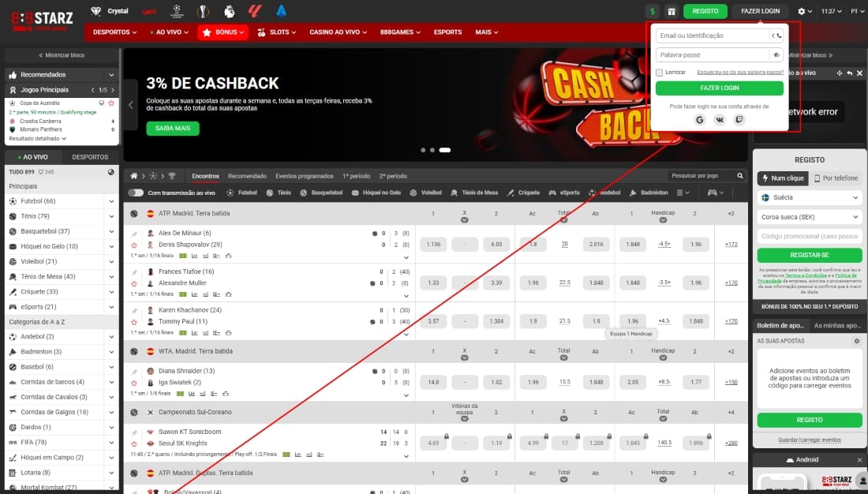Screen dimensions: 868x494
Task: Click SAIBA MAIS on cashback banner
Action: coord(173,128)
